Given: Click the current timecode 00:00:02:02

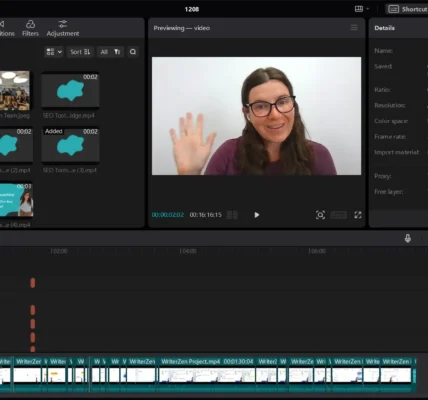Looking at the screenshot, I should [168, 215].
